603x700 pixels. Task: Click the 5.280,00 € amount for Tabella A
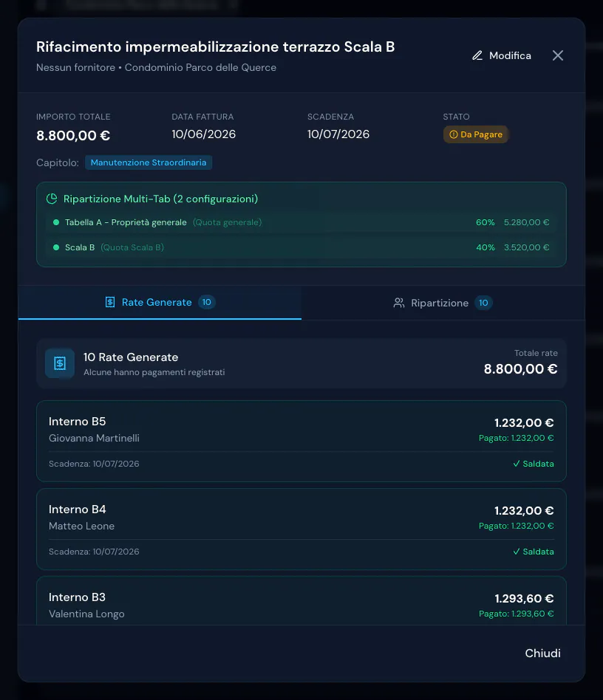tap(527, 222)
